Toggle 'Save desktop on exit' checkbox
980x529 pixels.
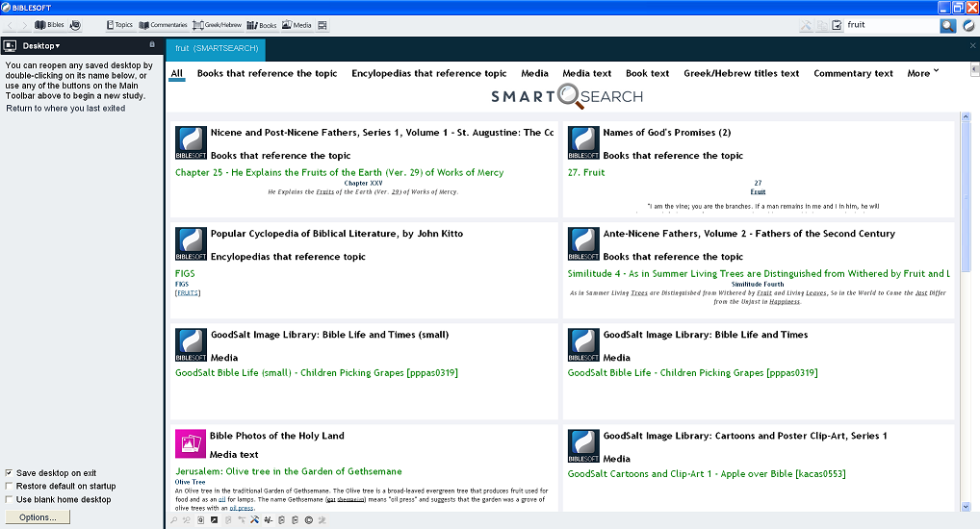click(9, 473)
